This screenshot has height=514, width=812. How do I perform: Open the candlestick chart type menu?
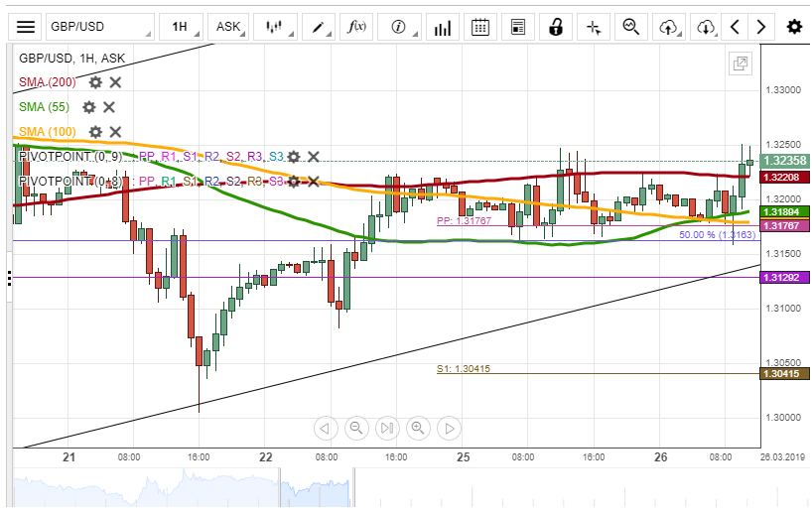click(x=275, y=27)
